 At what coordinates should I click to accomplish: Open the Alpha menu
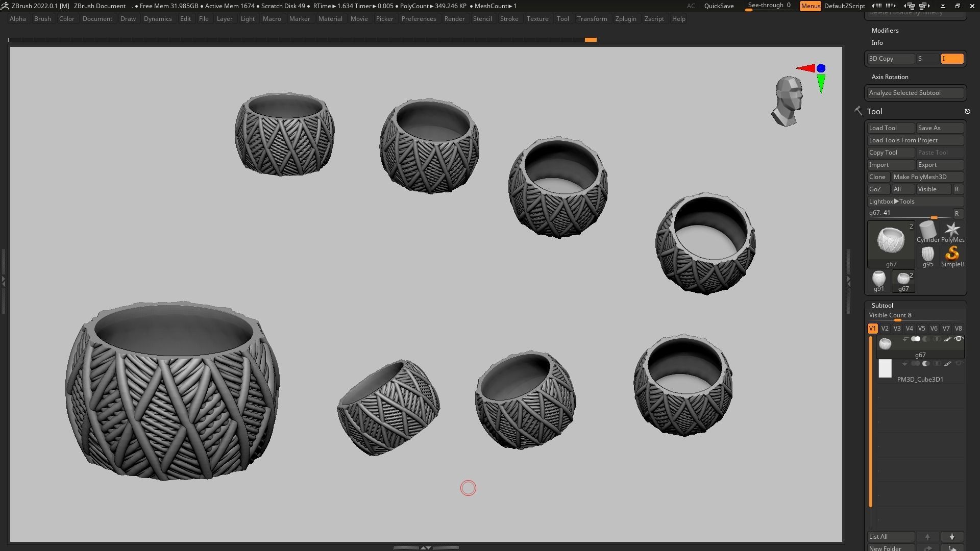(x=17, y=19)
